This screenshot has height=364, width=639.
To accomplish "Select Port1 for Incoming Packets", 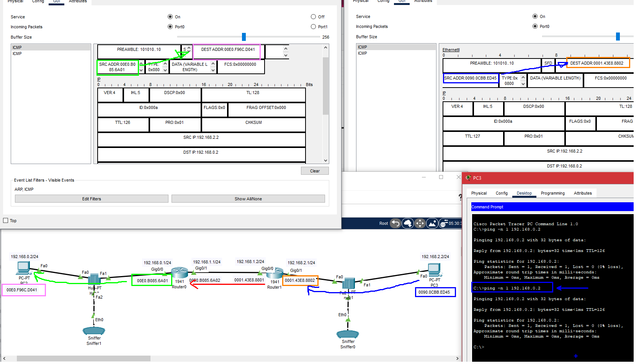I will (x=313, y=27).
